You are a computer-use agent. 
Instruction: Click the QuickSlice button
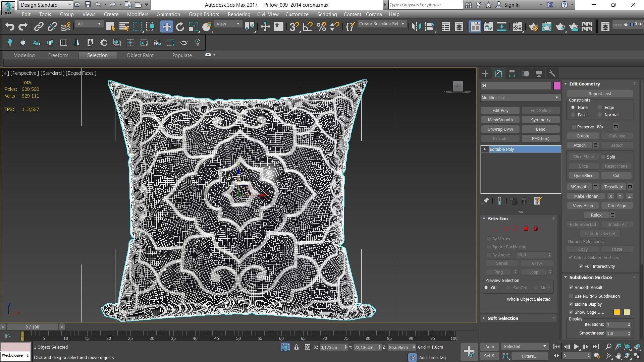pyautogui.click(x=583, y=175)
